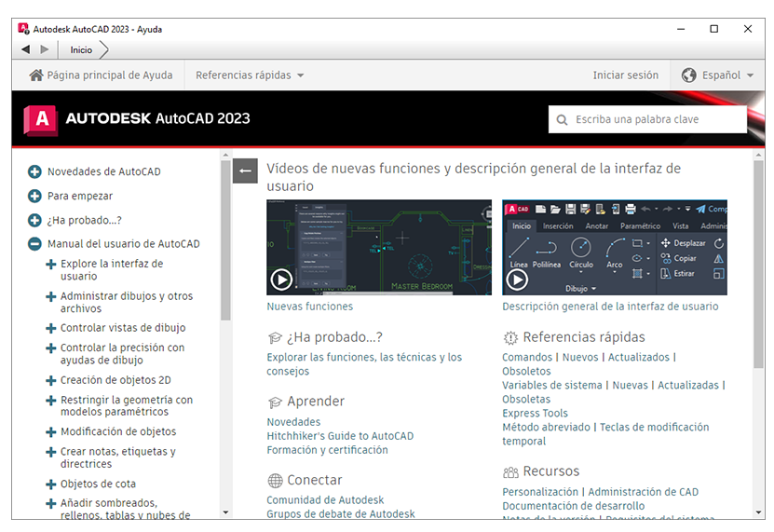Go back with the left navigation arrow
774x532 pixels.
pyautogui.click(x=26, y=49)
